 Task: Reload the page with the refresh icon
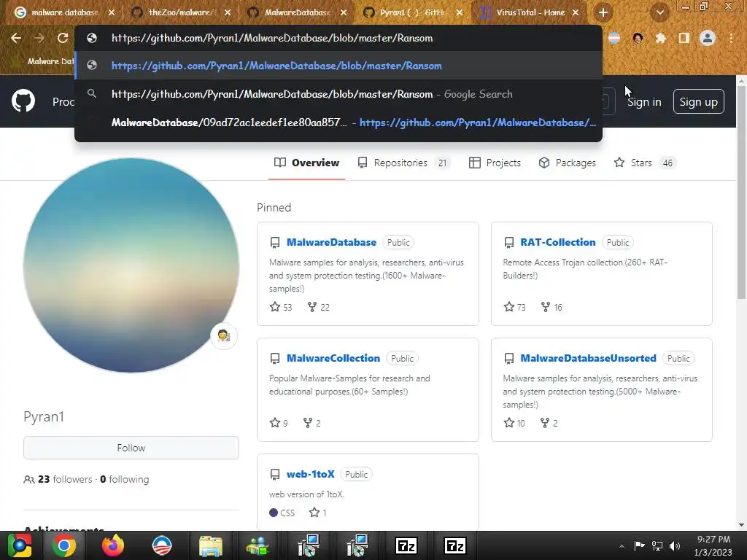click(x=63, y=38)
